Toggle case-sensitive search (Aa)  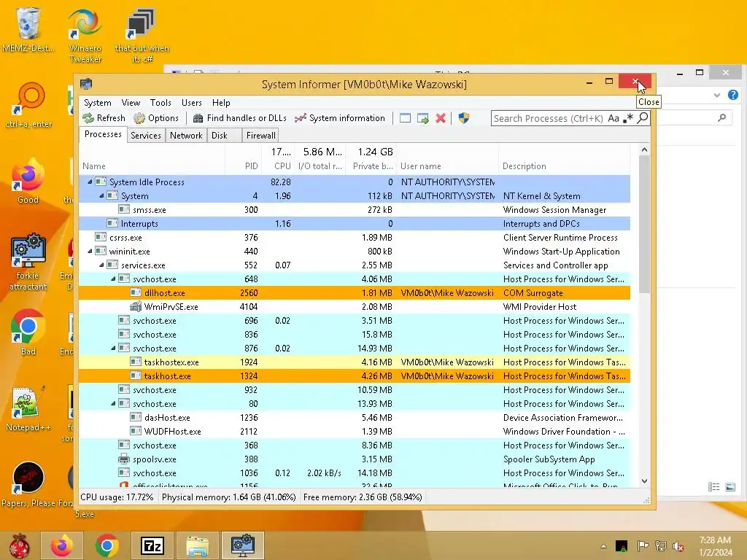click(613, 118)
